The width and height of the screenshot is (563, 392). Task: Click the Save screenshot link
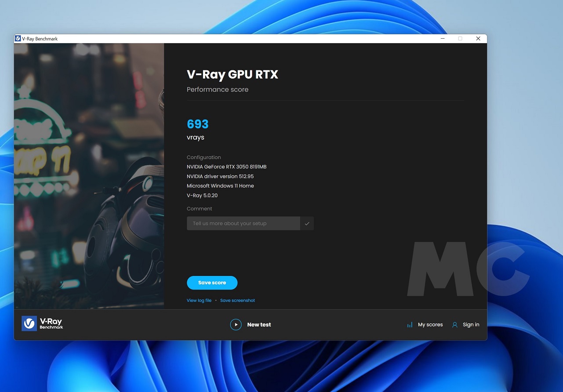[237, 301]
